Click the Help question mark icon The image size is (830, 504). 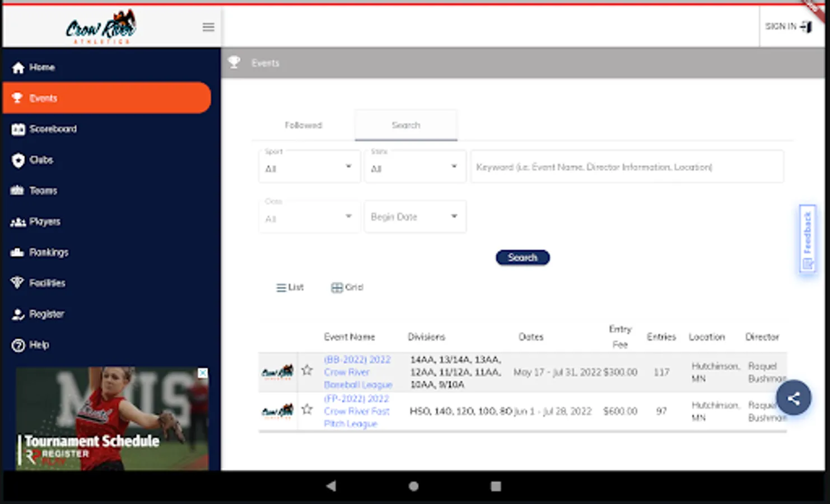[18, 345]
